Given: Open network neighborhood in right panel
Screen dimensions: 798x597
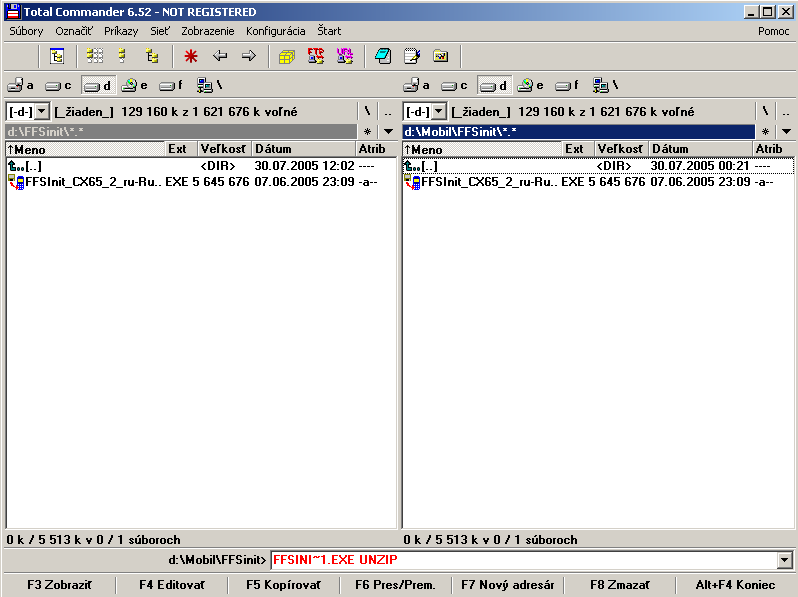Looking at the screenshot, I should click(x=605, y=86).
